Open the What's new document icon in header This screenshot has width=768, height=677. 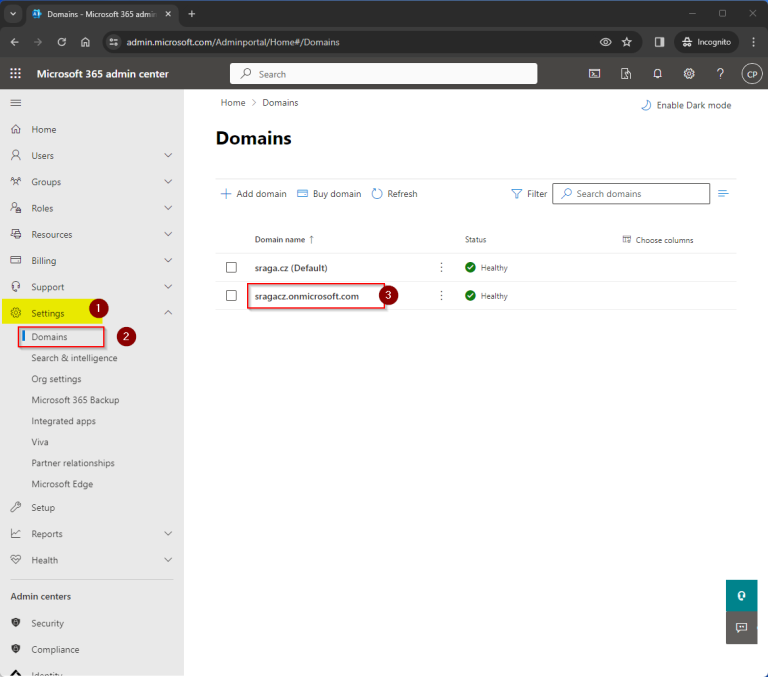click(x=625, y=74)
